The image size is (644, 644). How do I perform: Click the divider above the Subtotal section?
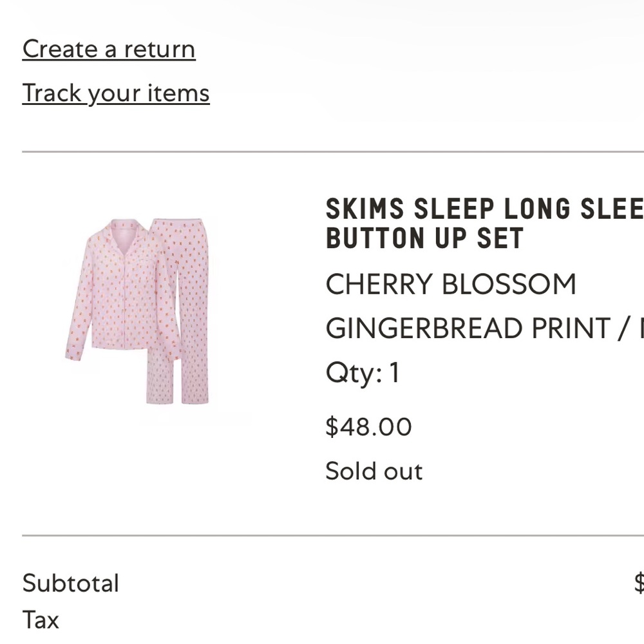[322, 533]
